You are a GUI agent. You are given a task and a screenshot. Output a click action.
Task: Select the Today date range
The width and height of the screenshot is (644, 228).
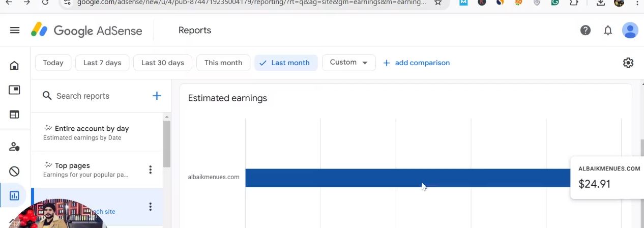coord(53,63)
